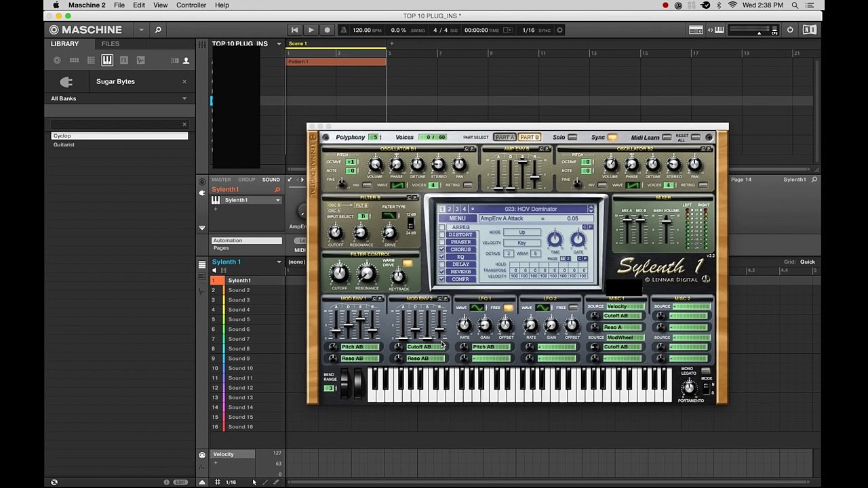Screen dimensions: 868x488
Task: Click the Sylenth1 plug-in keyboard icon
Action: 216,200
